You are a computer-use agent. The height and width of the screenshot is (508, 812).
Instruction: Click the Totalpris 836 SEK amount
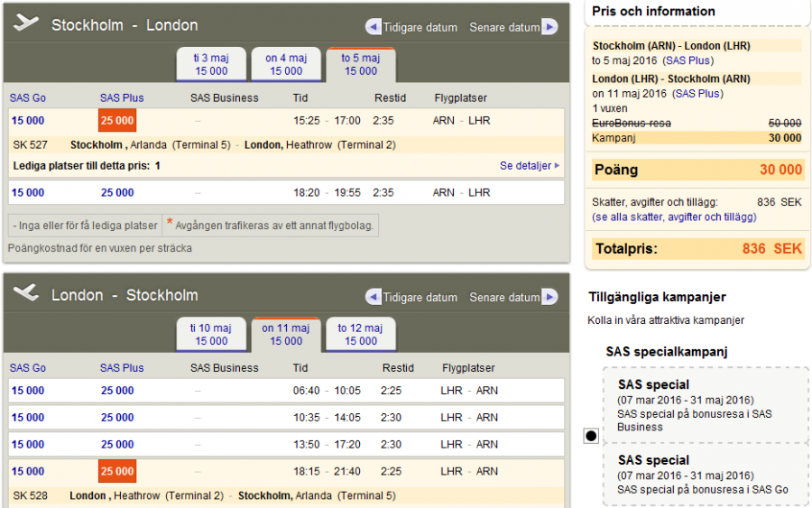772,248
